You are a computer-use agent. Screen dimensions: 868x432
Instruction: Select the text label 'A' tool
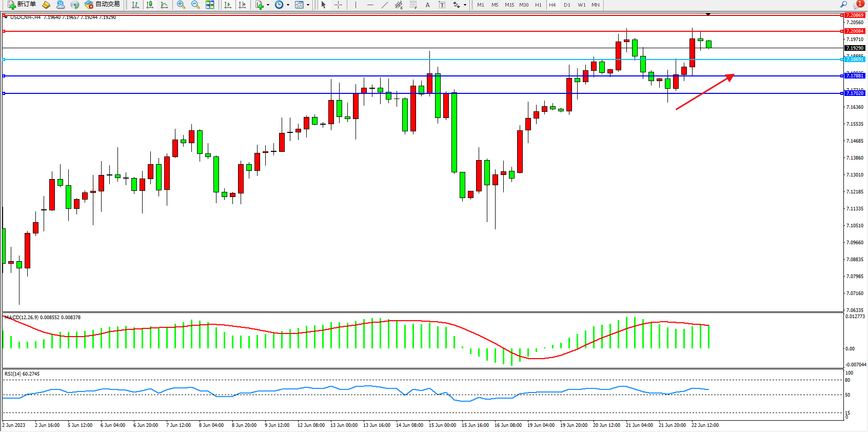pos(427,5)
